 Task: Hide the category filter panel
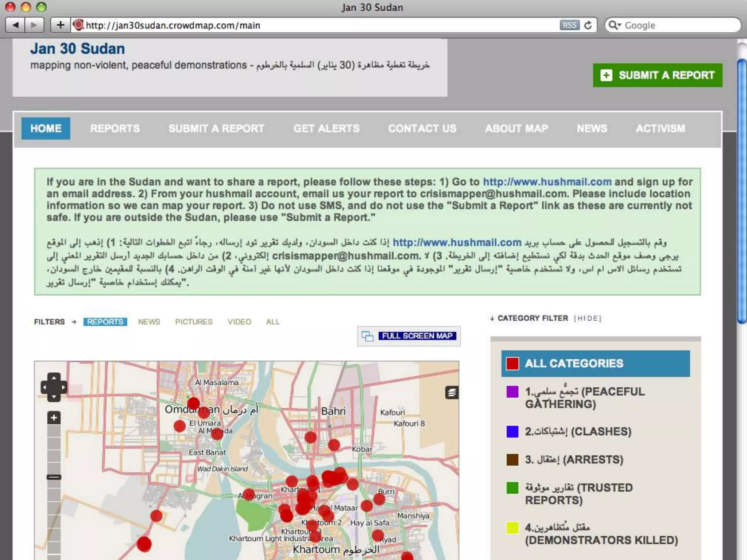click(587, 318)
